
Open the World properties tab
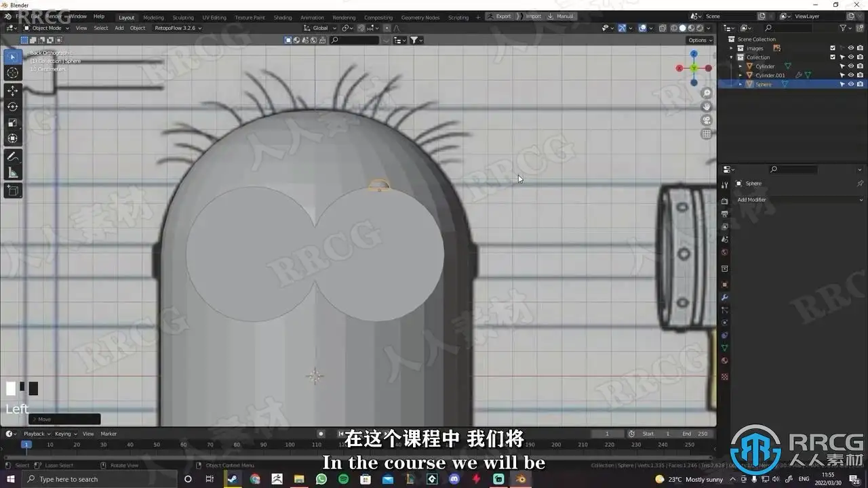click(724, 252)
